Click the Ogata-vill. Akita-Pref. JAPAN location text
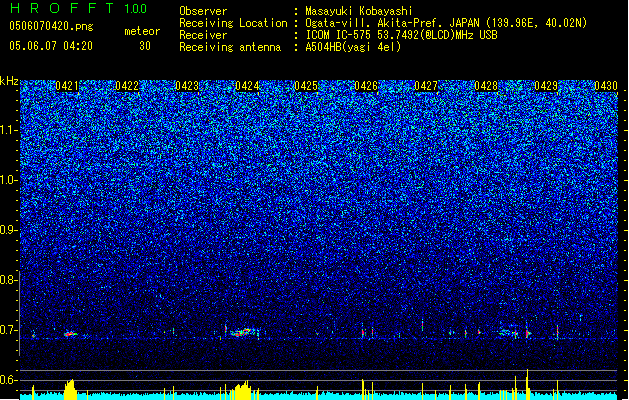The width and height of the screenshot is (629, 400). click(446, 23)
